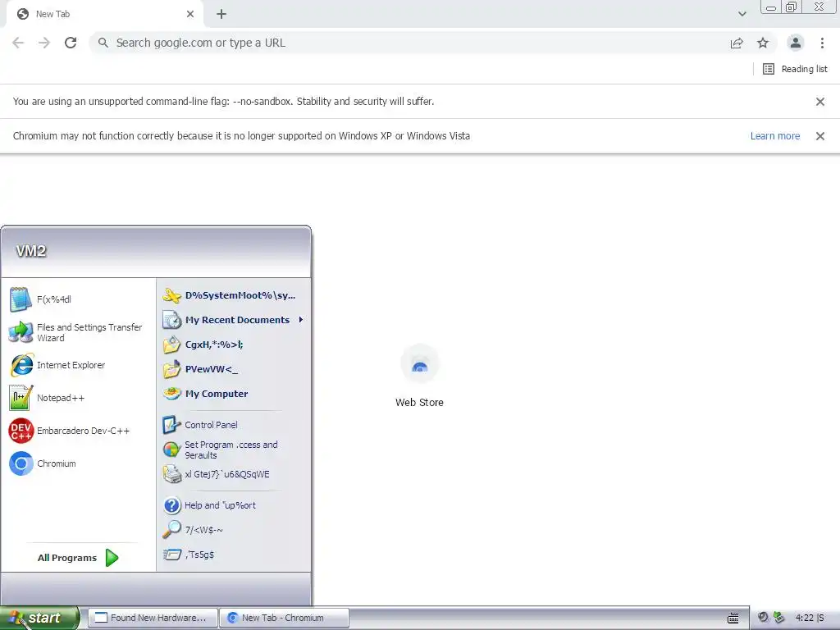Click the browser back arrow

click(x=18, y=43)
